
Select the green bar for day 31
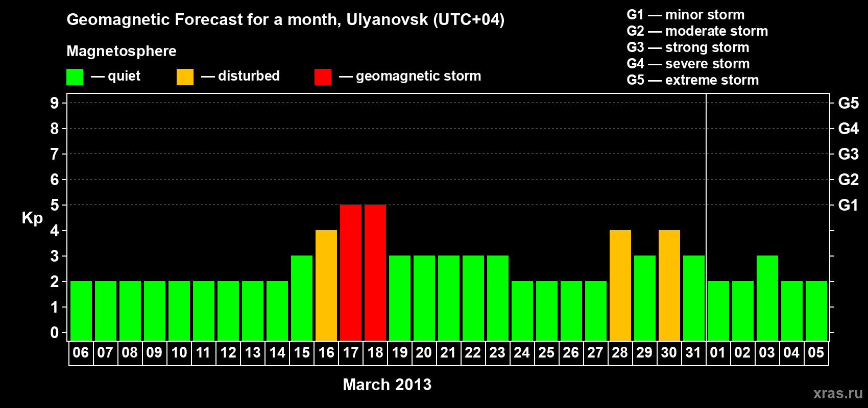694,298
